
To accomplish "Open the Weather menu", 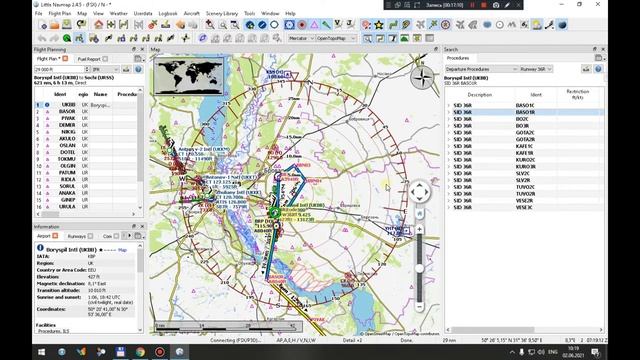I will tap(118, 13).
